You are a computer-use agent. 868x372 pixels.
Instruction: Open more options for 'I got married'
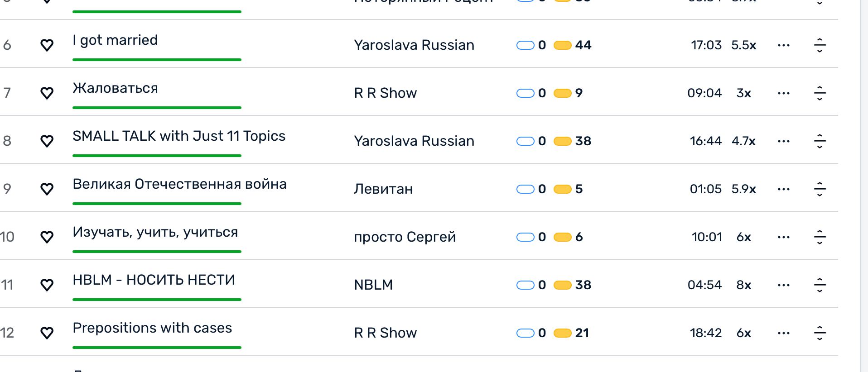tap(783, 45)
